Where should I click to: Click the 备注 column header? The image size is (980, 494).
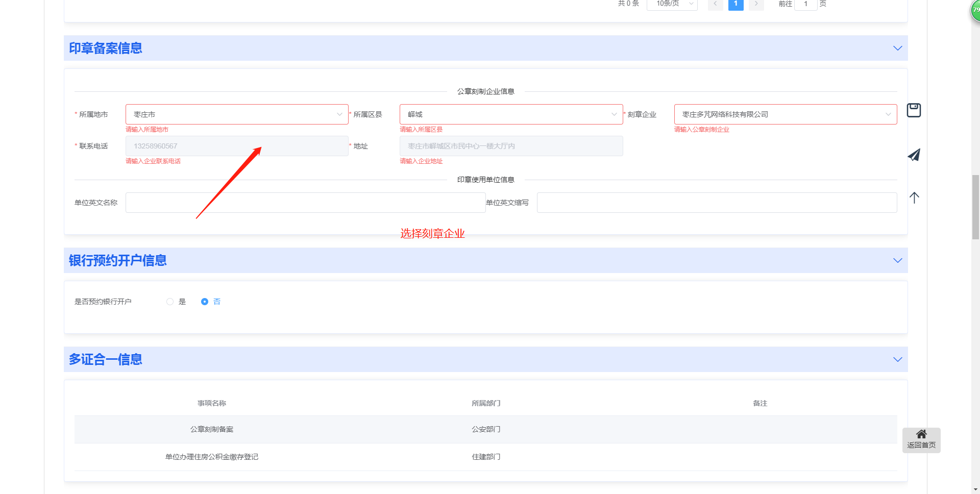tap(760, 403)
